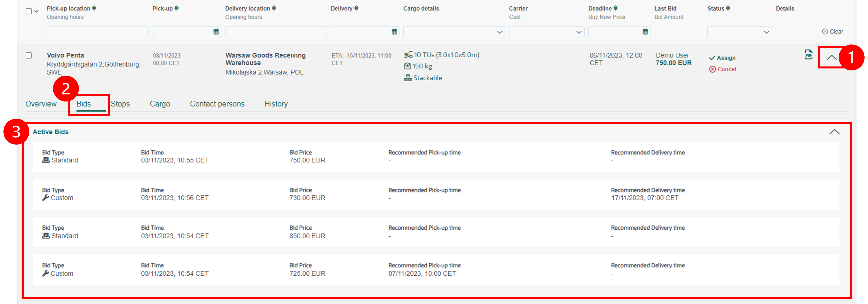Select Warsaw Goods Receiving Warehouse text

click(266, 59)
